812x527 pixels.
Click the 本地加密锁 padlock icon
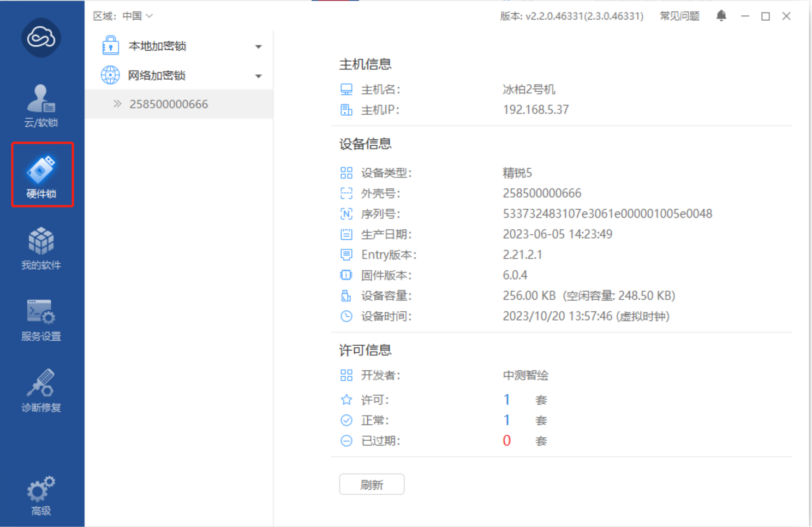coord(111,46)
